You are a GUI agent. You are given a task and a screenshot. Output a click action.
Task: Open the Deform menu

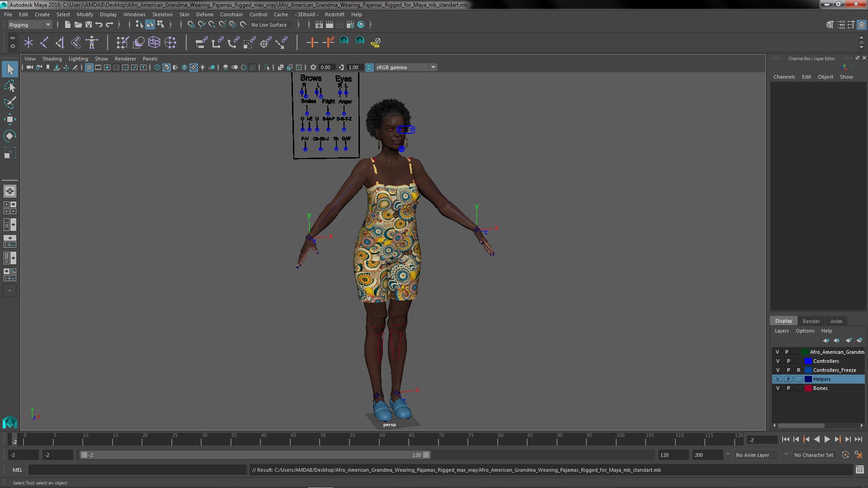point(204,14)
